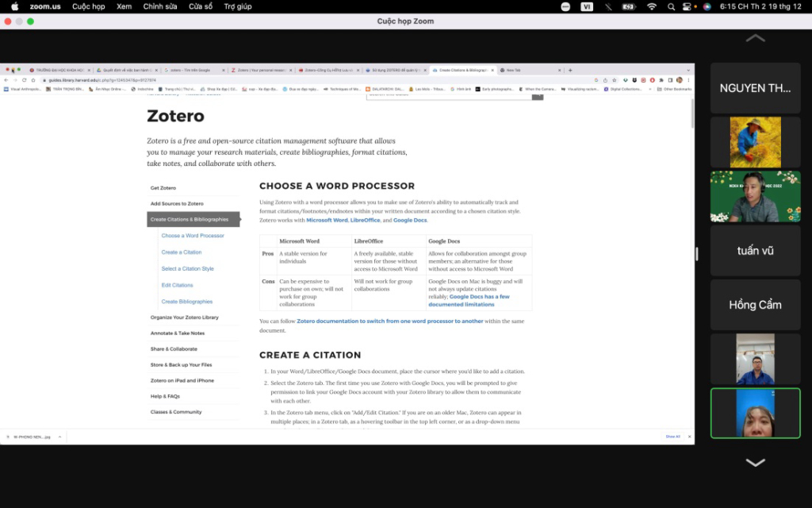
Task: Open the Other Bookmarks folder
Action: point(674,89)
